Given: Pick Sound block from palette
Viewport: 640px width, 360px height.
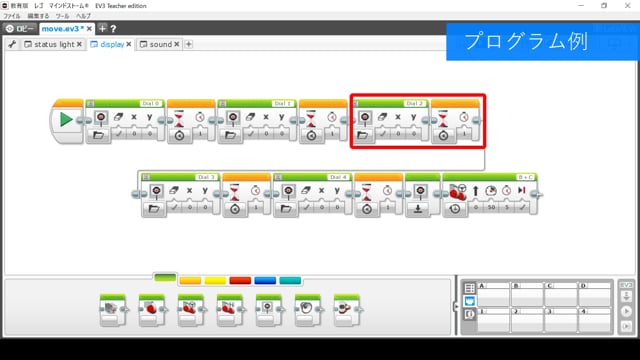Looking at the screenshot, I should 308,310.
